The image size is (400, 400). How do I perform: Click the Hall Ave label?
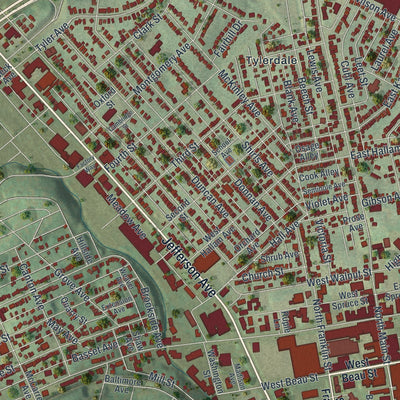285,233
